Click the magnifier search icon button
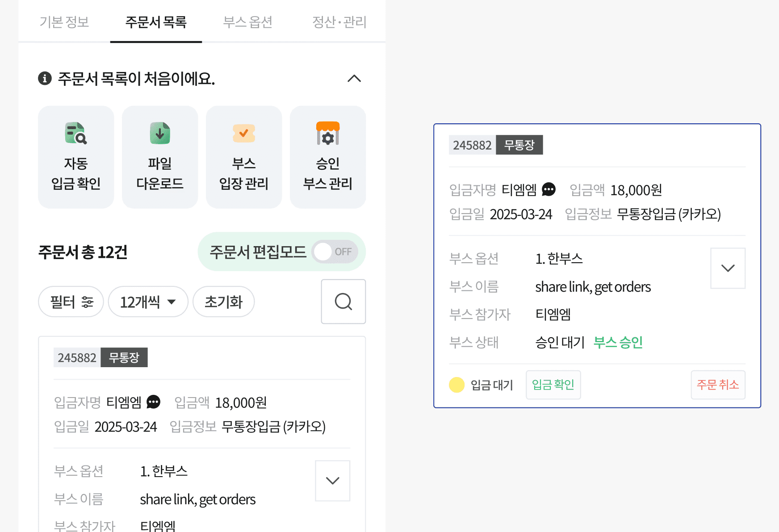This screenshot has height=532, width=779. click(x=343, y=302)
